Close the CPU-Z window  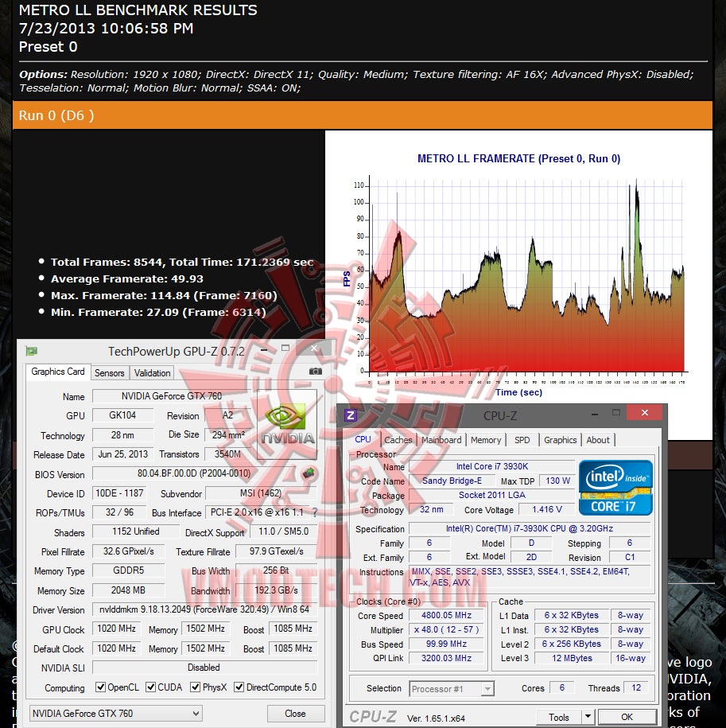point(644,412)
